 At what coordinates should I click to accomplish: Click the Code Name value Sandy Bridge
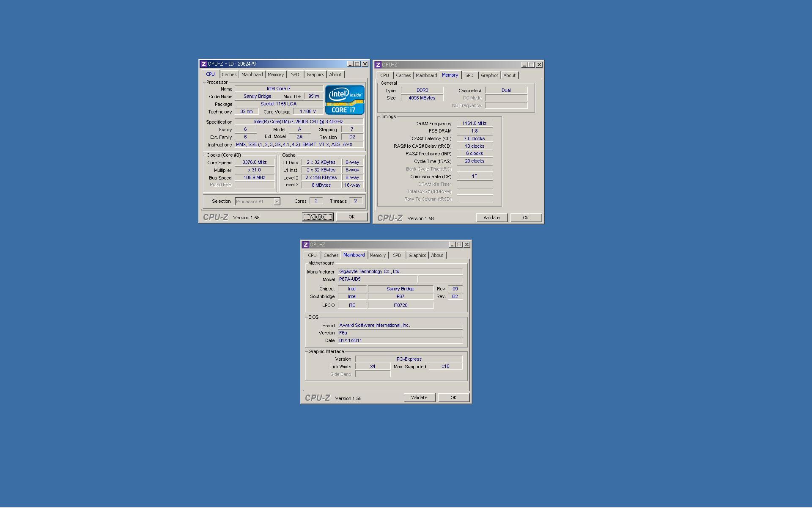point(258,96)
